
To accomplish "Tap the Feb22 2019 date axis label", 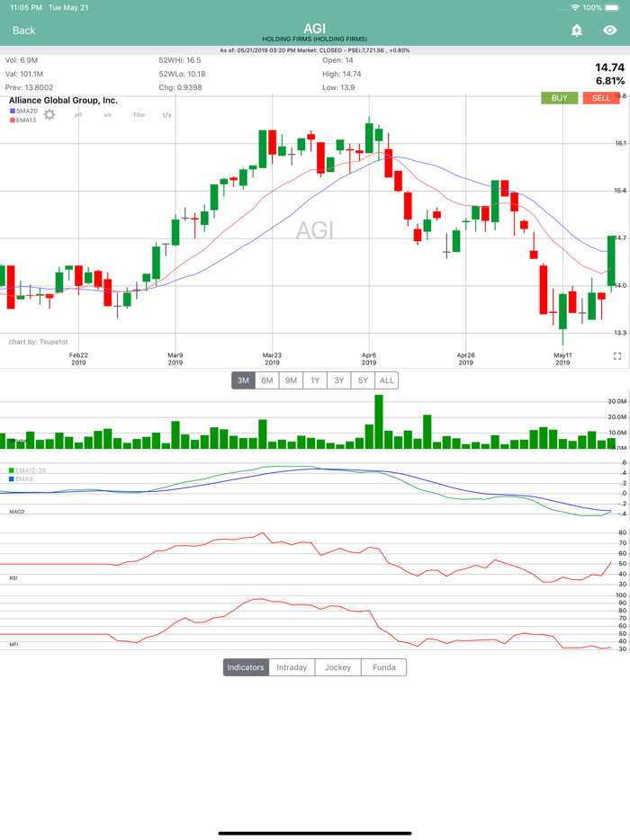I will coord(78,358).
